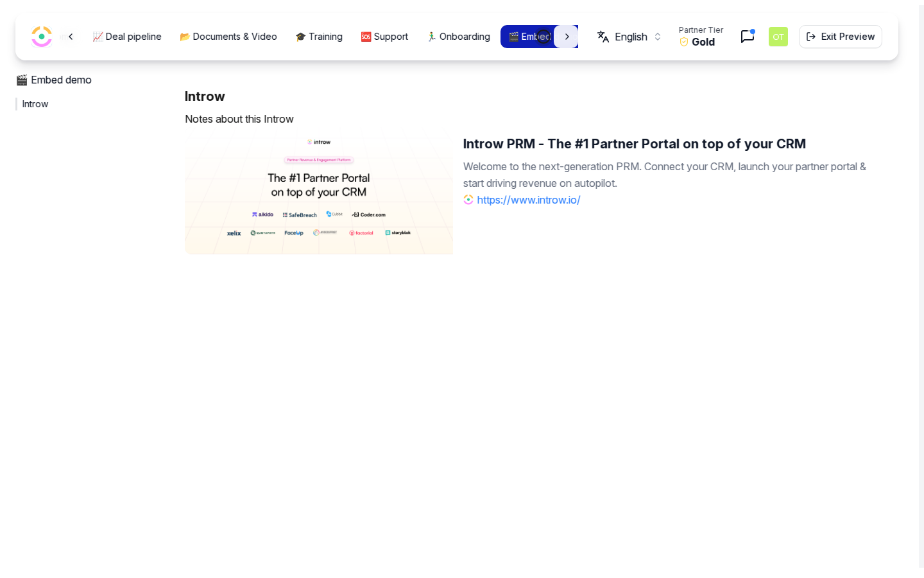The image size is (924, 578).
Task: Click the Introw favicon beside the URL
Action: [468, 200]
